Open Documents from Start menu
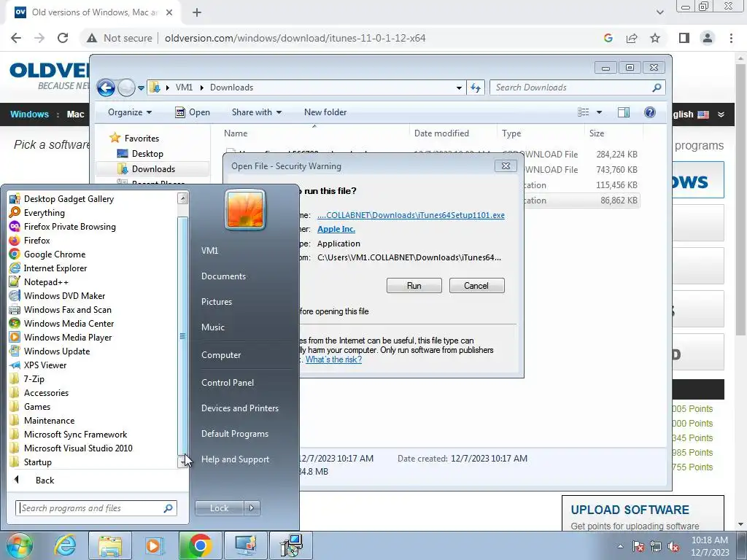This screenshot has width=747, height=560. click(x=223, y=276)
